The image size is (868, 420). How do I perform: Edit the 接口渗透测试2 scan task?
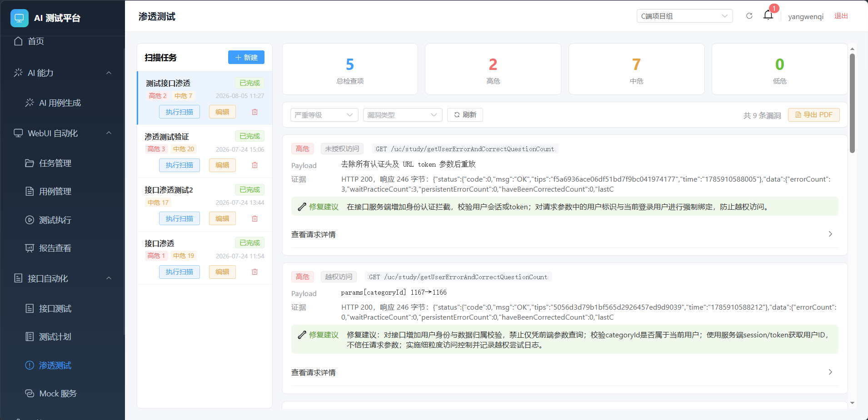click(x=222, y=218)
